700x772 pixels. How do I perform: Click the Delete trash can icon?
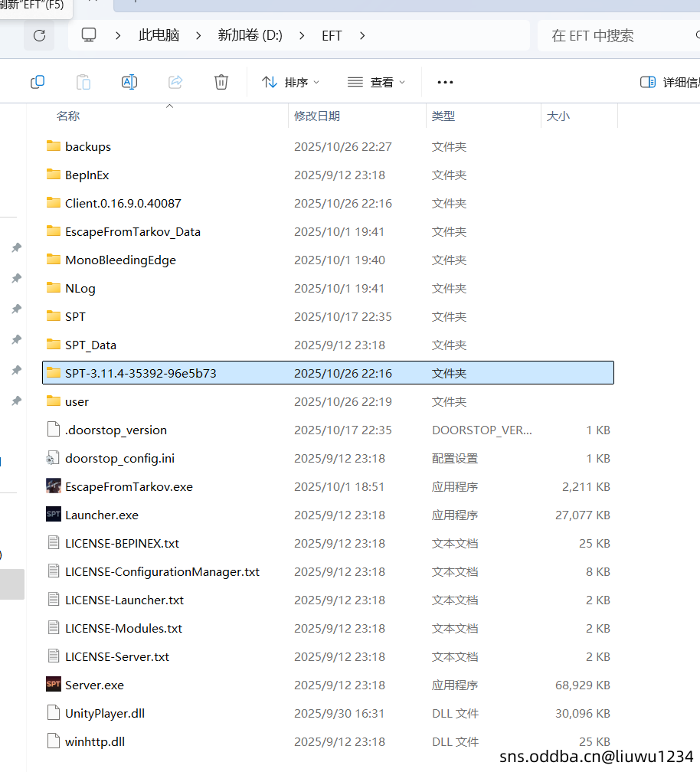click(221, 82)
